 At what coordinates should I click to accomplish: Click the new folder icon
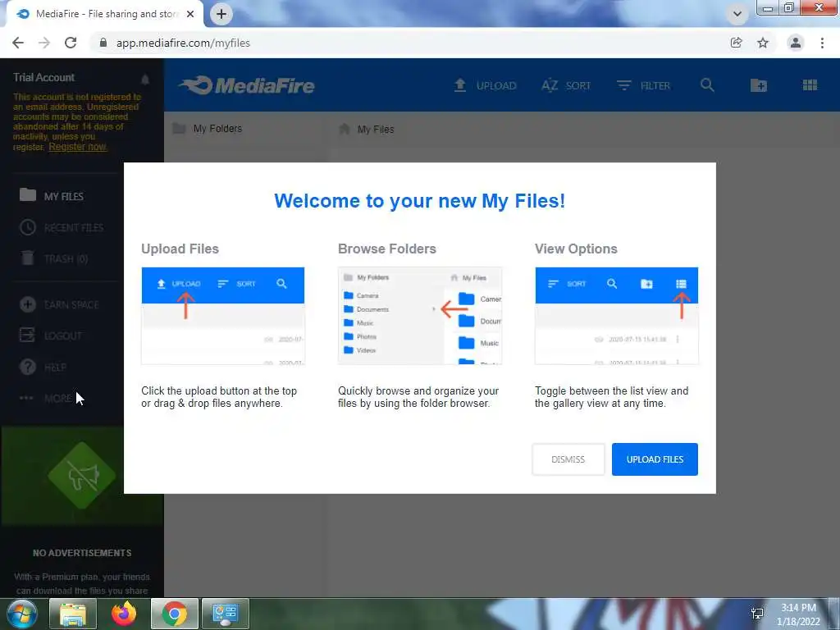[x=759, y=85]
